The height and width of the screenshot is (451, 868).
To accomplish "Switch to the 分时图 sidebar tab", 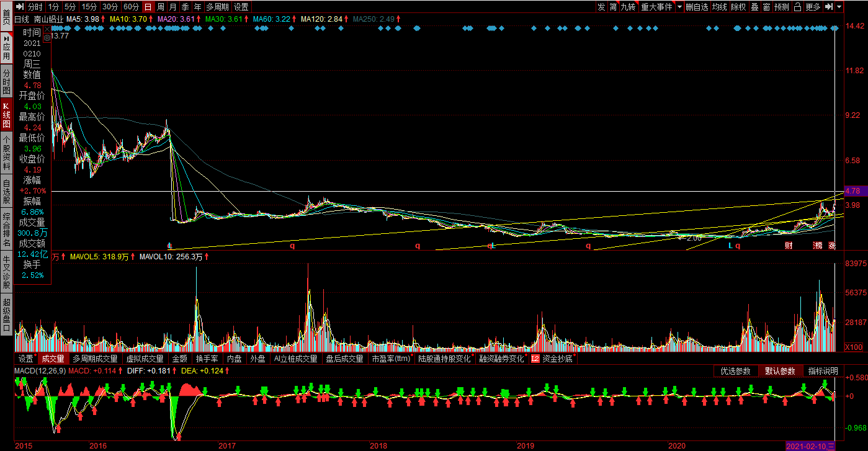I will point(6,81).
